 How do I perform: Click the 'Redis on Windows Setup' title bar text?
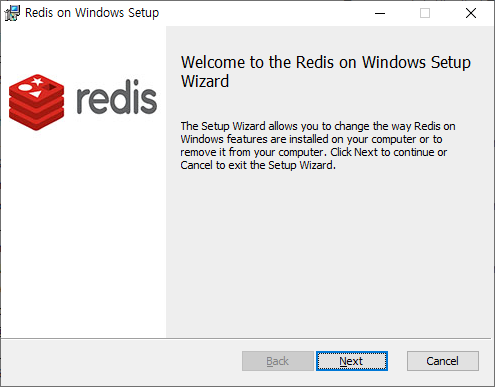tap(92, 13)
